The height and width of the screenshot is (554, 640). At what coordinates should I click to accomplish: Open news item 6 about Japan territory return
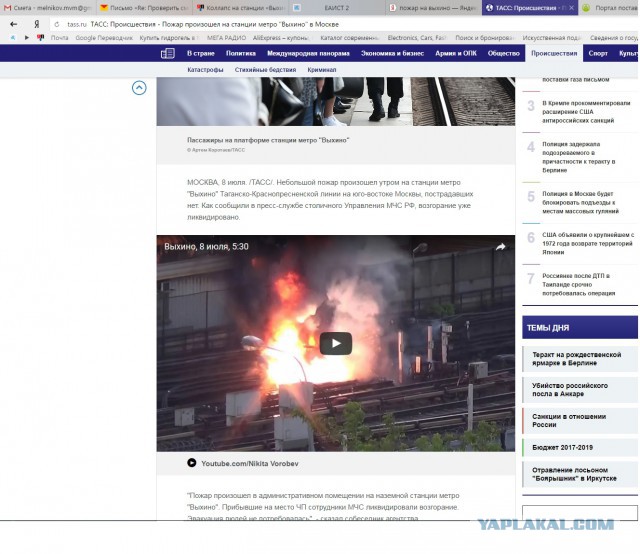pos(588,243)
